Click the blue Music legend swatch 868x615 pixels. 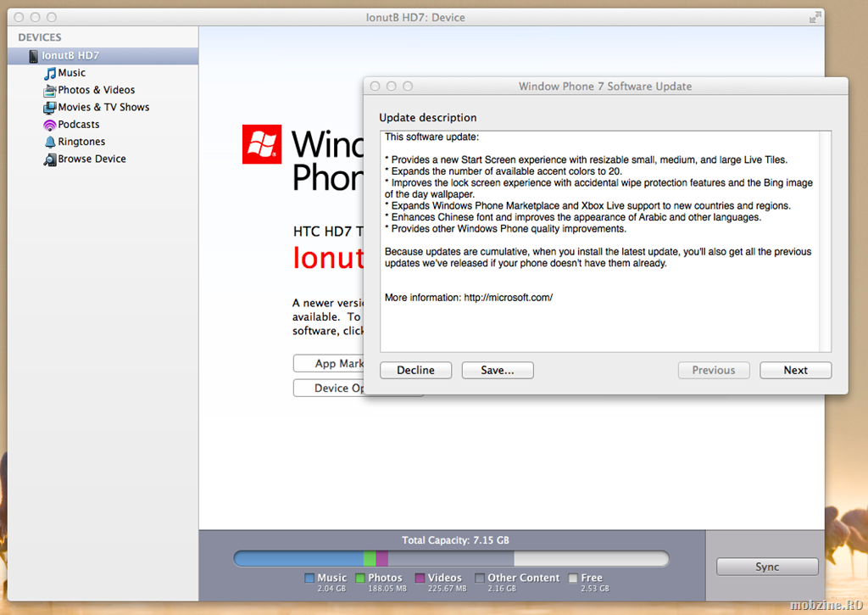pos(309,579)
